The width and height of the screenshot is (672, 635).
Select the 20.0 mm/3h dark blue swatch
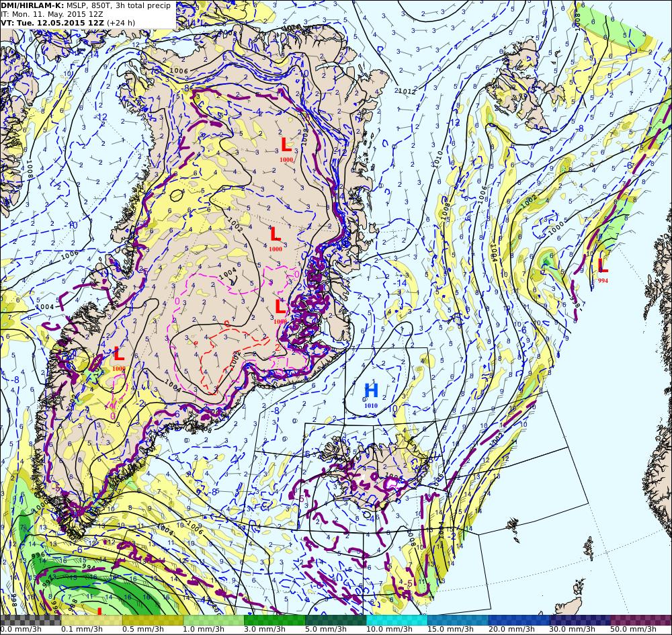[519, 620]
